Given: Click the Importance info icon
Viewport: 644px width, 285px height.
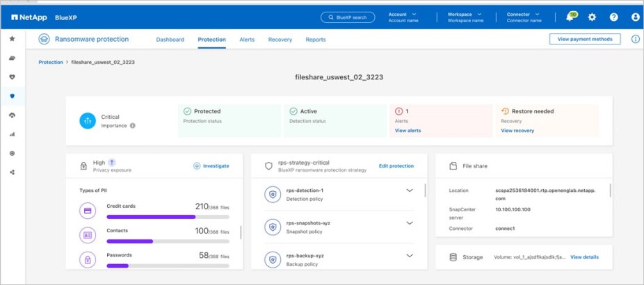Looking at the screenshot, I should [x=132, y=126].
